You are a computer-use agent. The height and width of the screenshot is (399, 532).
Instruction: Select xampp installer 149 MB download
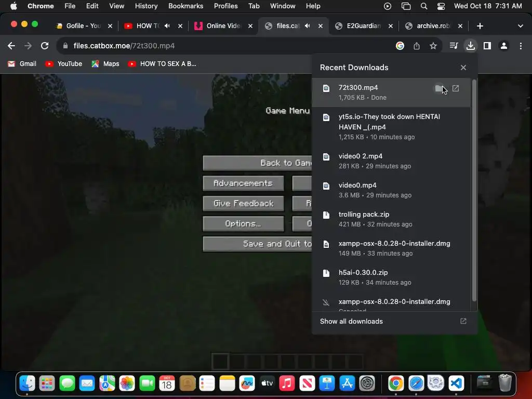tap(391, 248)
